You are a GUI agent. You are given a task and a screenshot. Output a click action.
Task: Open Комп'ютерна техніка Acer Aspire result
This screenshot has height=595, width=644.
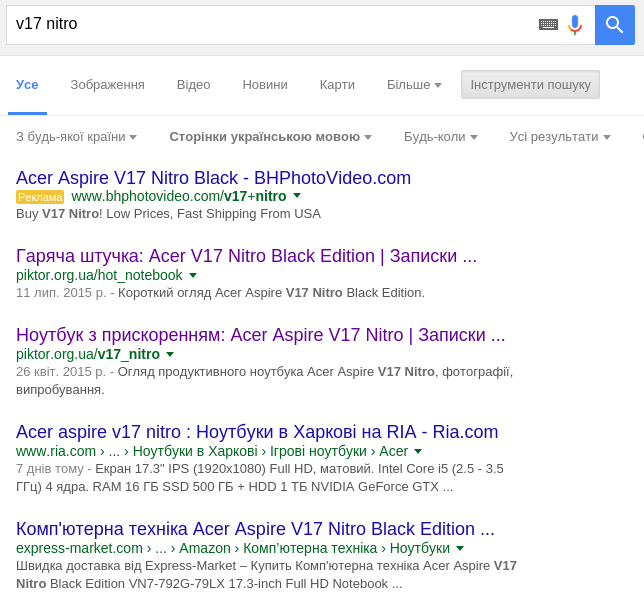point(255,529)
